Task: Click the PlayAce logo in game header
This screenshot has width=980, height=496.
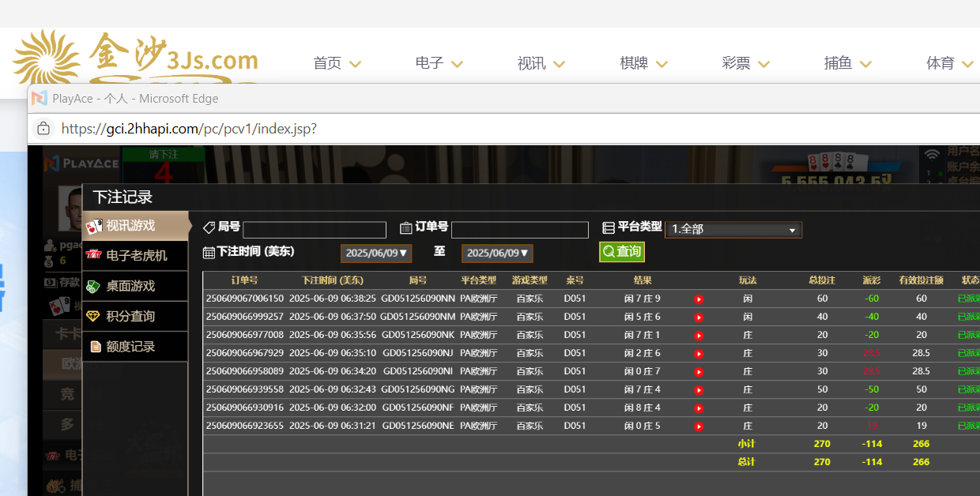Action: point(81,163)
